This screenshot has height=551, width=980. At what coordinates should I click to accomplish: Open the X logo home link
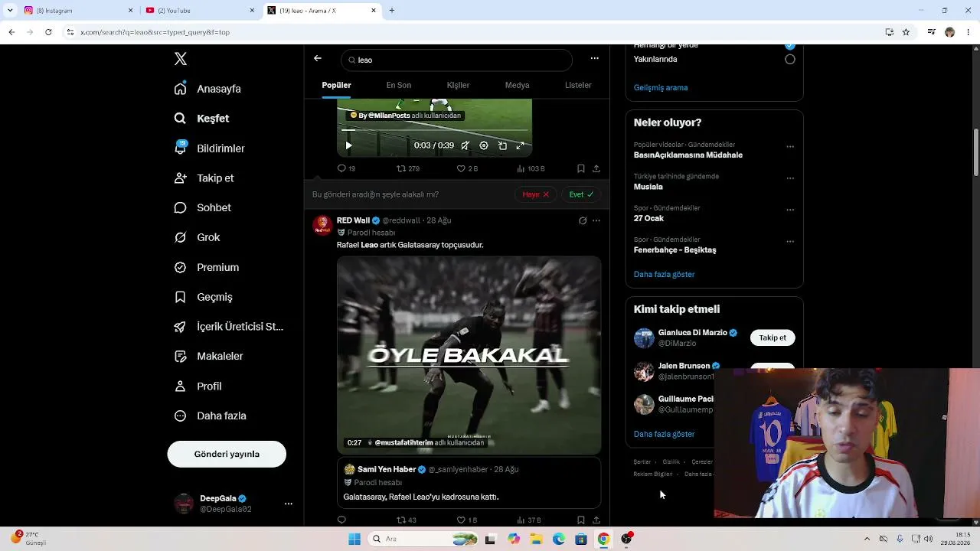point(181,59)
